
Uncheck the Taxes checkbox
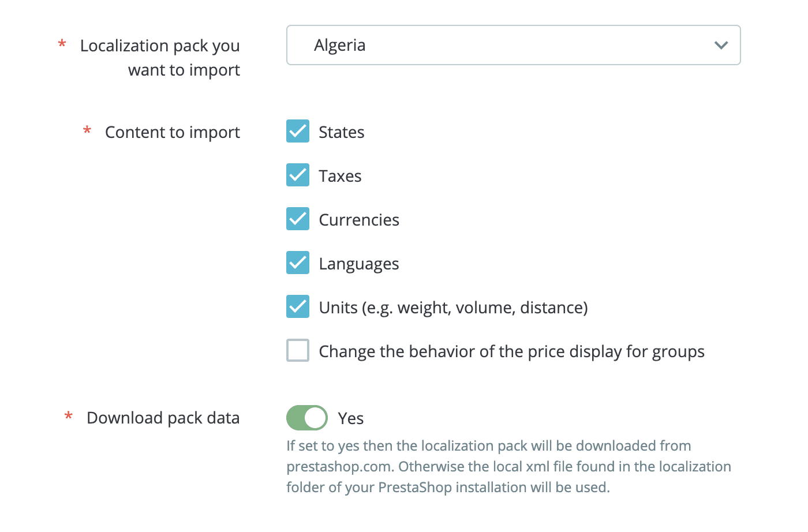(x=297, y=175)
